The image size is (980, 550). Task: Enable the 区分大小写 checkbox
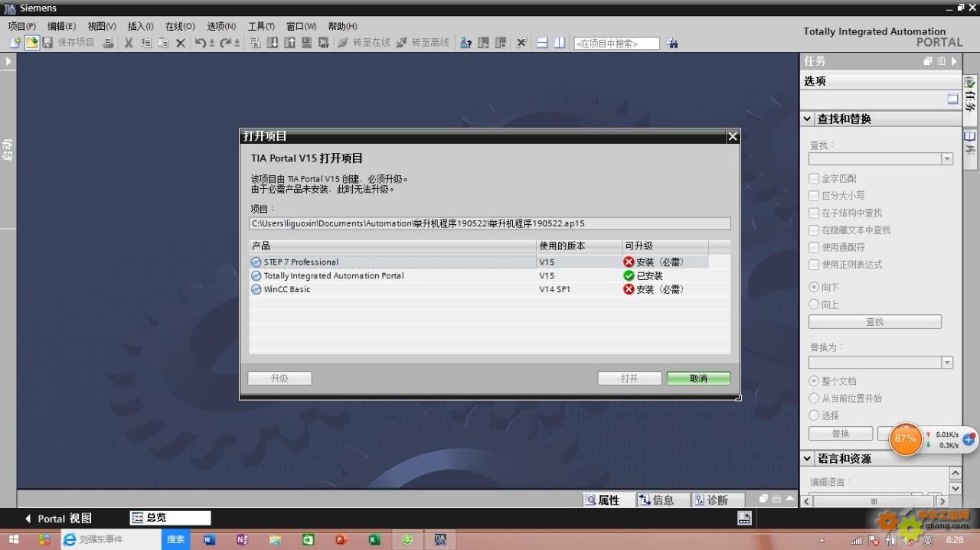pos(814,195)
